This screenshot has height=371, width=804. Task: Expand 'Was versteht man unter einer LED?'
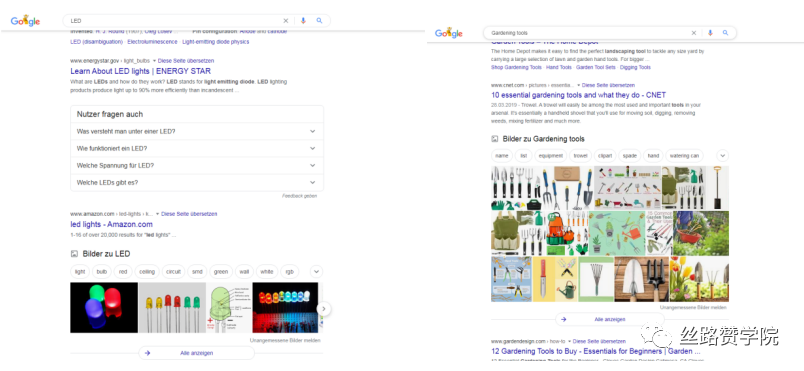pyautogui.click(x=197, y=131)
